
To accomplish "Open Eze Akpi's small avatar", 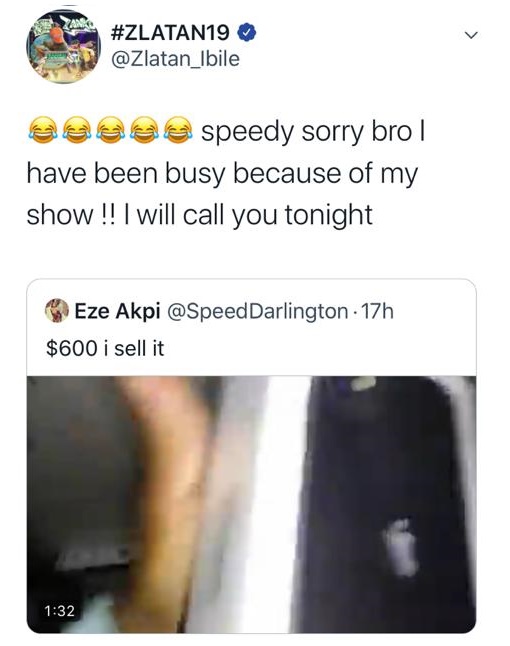I will pos(57,310).
